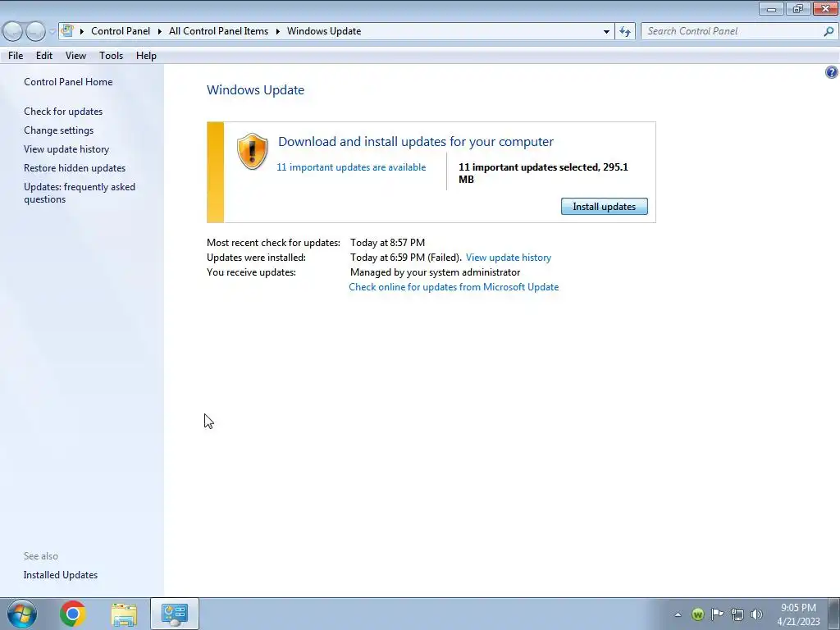The image size is (840, 630).
Task: Click the Control Panel icon in address bar
Action: click(x=67, y=30)
